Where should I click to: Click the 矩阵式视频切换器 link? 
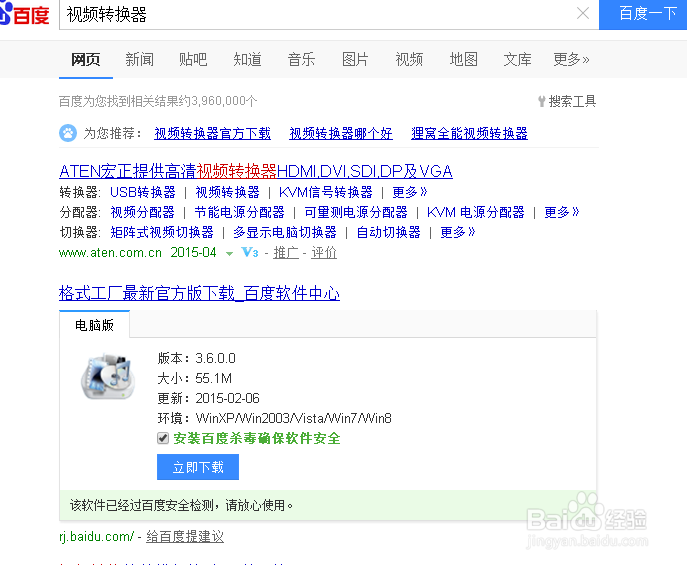coord(162,232)
